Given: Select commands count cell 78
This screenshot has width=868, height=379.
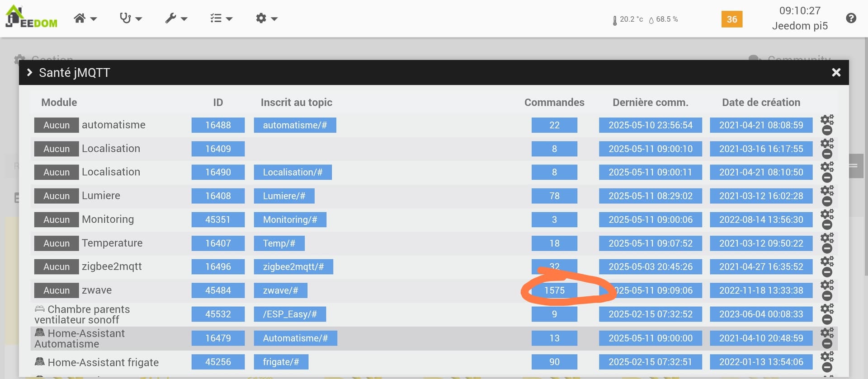Looking at the screenshot, I should click(554, 196).
